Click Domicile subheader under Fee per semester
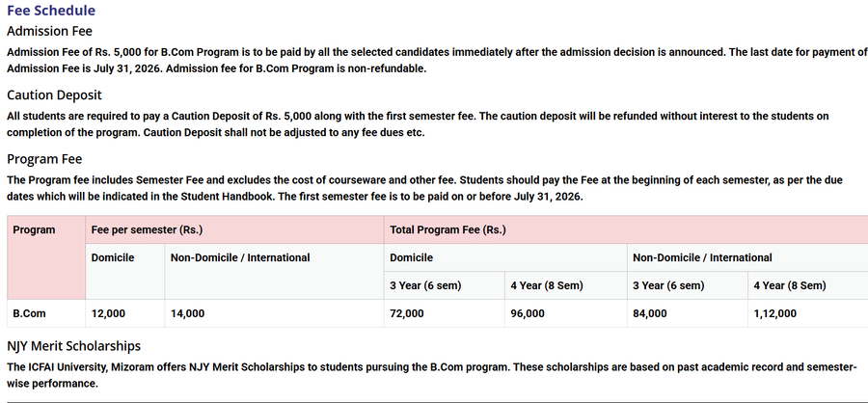 point(113,257)
